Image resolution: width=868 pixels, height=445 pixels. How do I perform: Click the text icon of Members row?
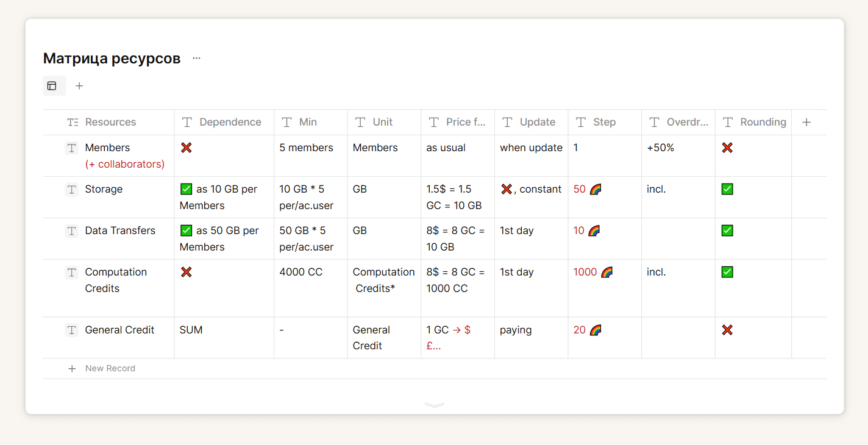pos(72,148)
